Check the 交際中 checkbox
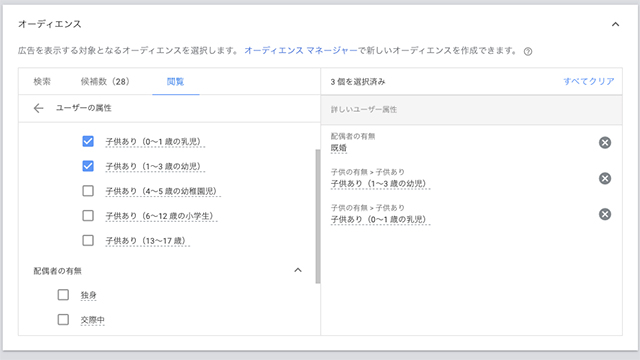640x360 pixels. (63, 320)
